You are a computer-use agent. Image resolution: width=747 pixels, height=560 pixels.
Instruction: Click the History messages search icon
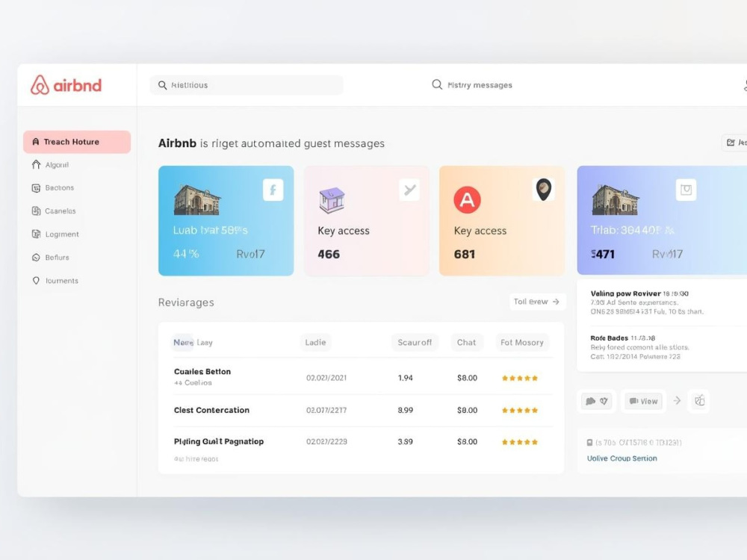[x=437, y=85]
